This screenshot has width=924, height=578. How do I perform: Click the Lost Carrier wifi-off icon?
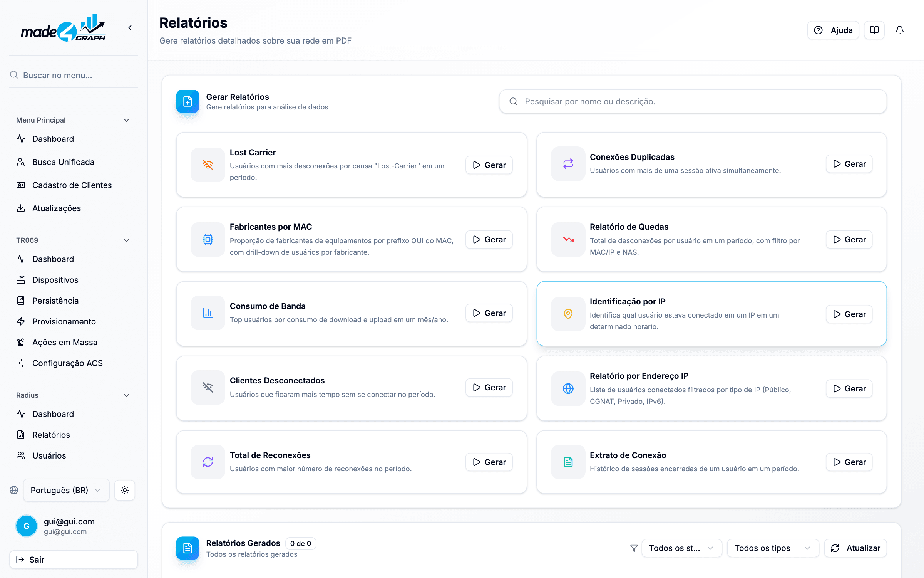pos(208,165)
